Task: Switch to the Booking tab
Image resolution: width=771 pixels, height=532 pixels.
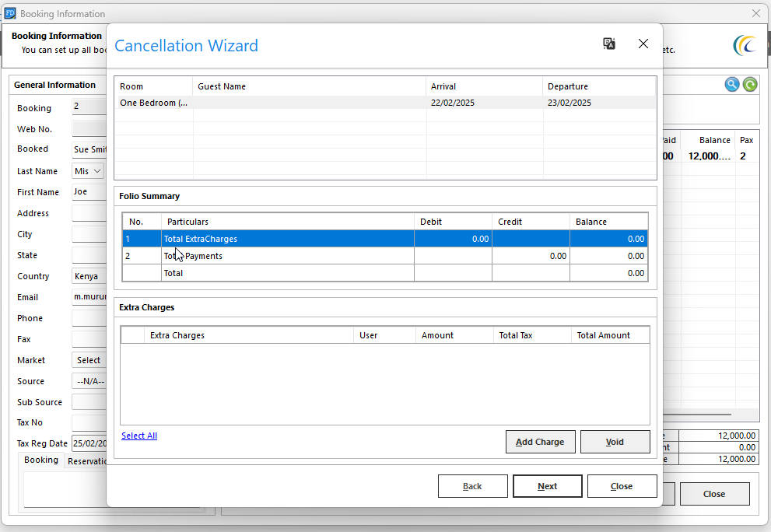Action: click(x=41, y=460)
